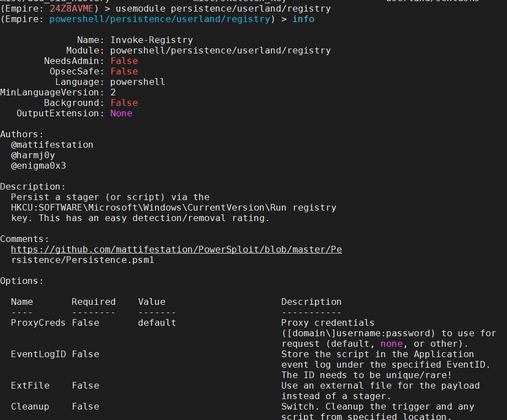Select the OutputExtension None value
The width and height of the screenshot is (507, 420).
pyautogui.click(x=121, y=113)
